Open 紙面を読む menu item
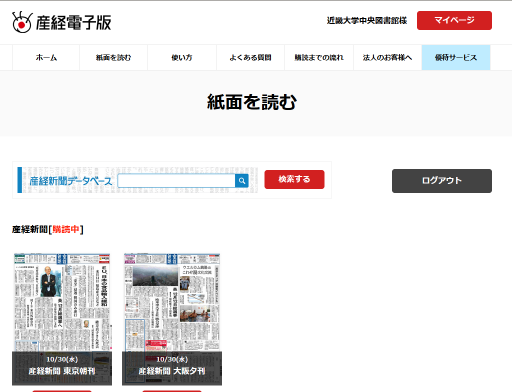The height and width of the screenshot is (392, 512). click(x=113, y=58)
